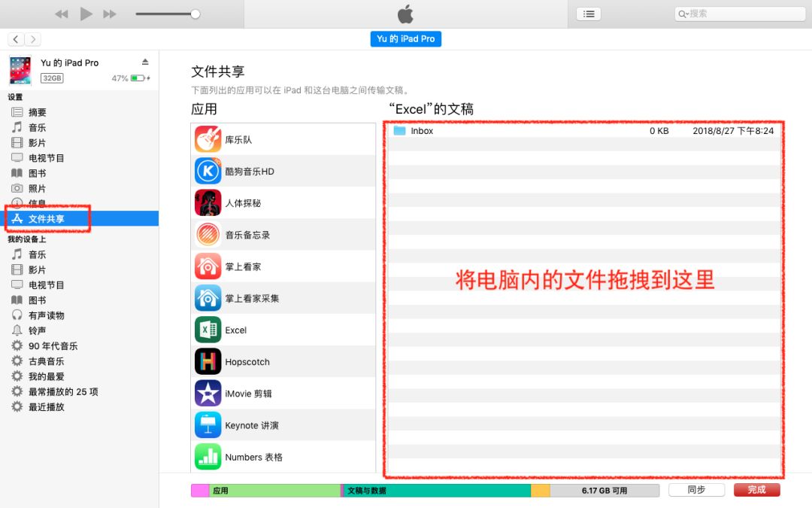
Task: Open the search options in the 搜索 field
Action: [x=686, y=13]
